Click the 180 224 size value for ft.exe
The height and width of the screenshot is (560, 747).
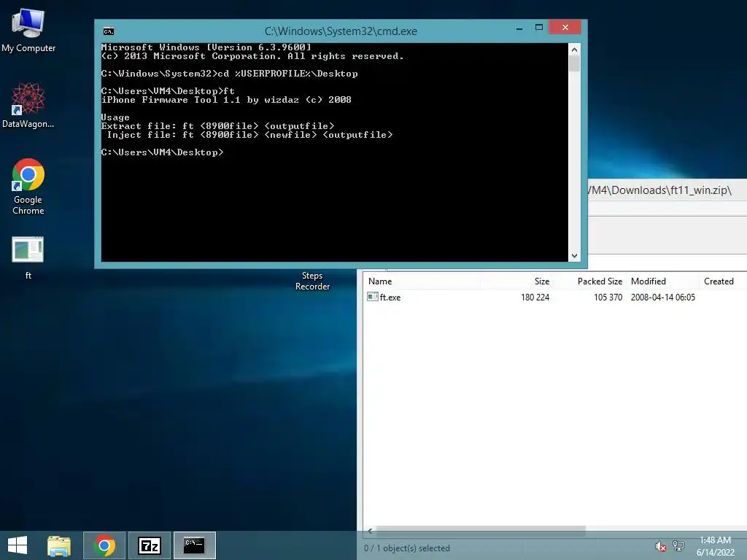[535, 297]
